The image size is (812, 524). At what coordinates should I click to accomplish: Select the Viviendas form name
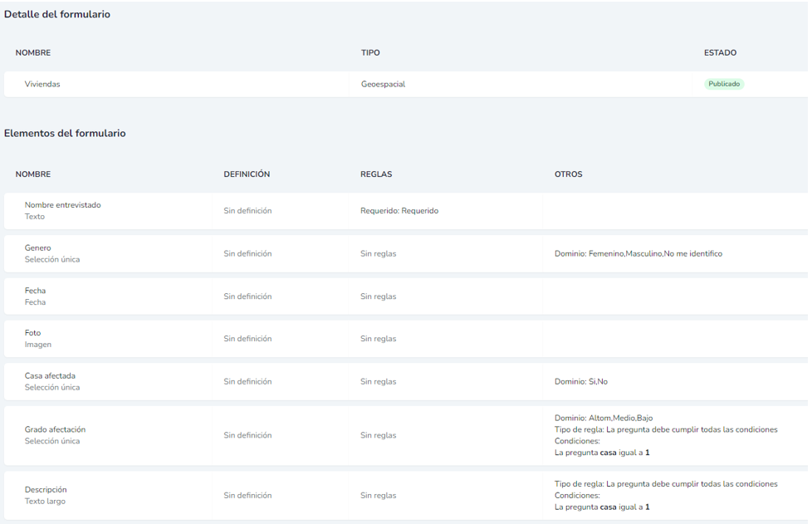click(x=42, y=84)
